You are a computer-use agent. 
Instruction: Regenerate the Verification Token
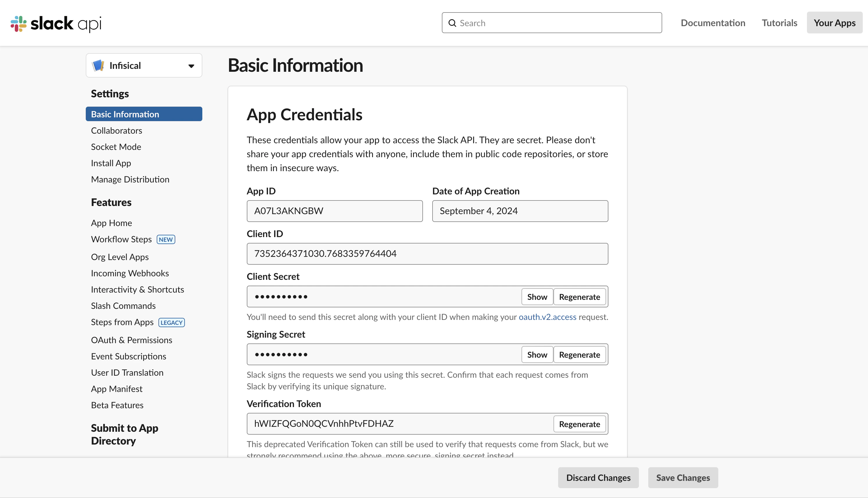coord(580,424)
